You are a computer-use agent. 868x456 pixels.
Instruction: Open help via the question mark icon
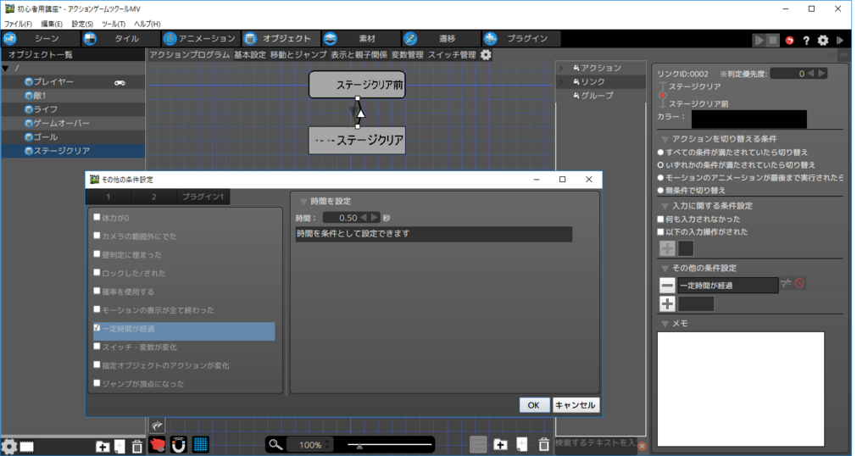pyautogui.click(x=806, y=40)
